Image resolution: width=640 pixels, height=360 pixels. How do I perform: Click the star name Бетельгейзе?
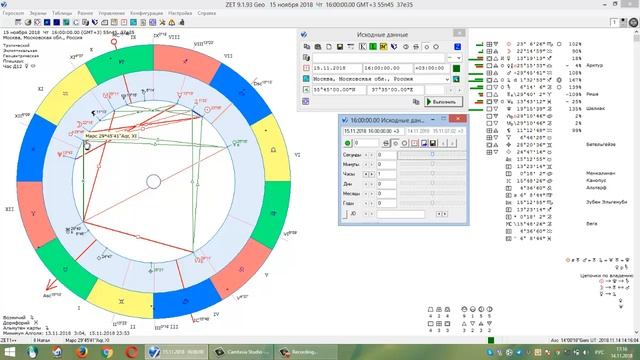(x=600, y=144)
